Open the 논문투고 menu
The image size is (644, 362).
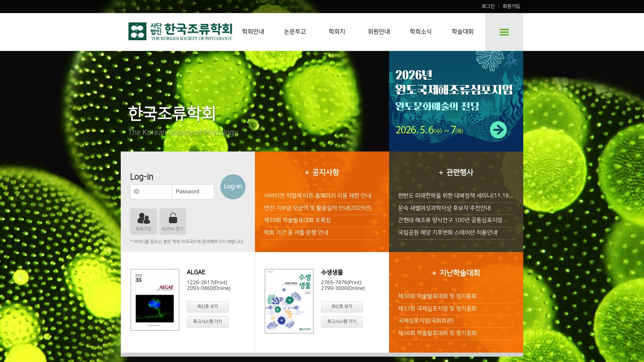click(x=295, y=32)
